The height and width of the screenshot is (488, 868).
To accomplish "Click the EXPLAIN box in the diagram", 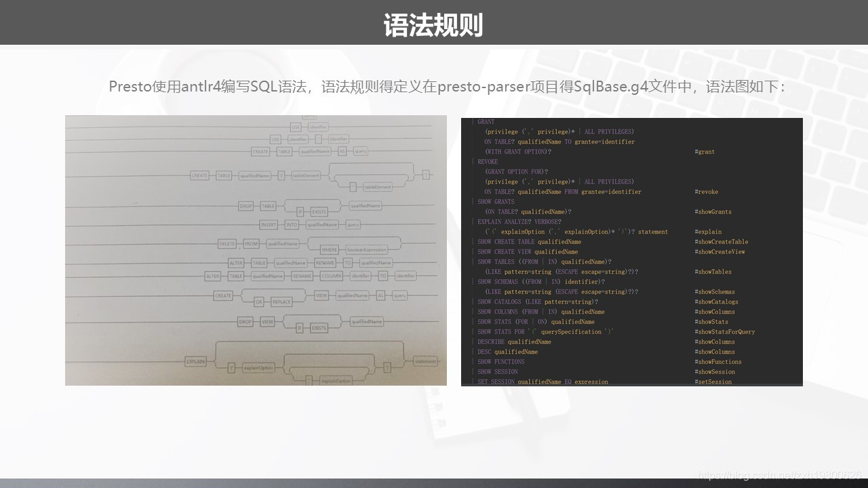I will pos(195,362).
